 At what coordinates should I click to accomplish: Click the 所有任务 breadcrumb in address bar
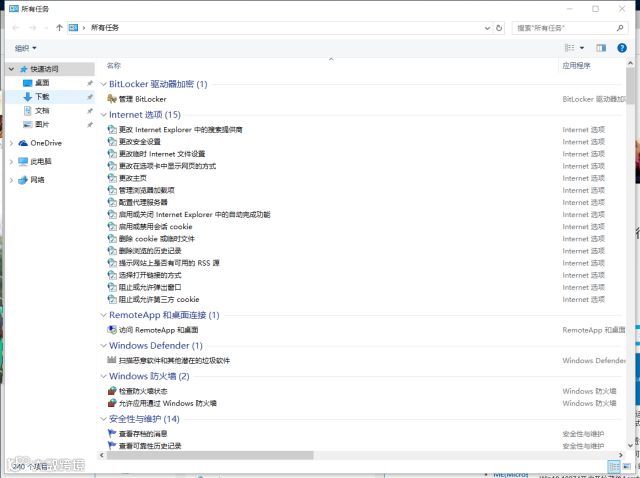pyautogui.click(x=105, y=28)
